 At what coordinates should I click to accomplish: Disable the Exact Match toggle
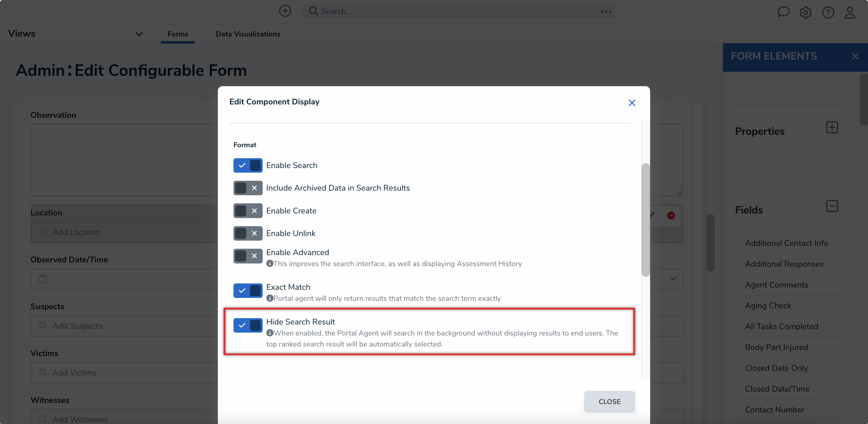(248, 290)
